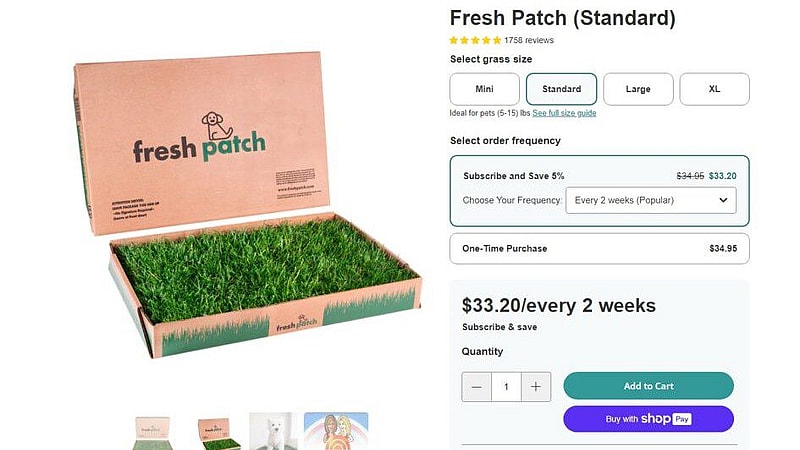View the closed box thumbnail

pyautogui.click(x=153, y=432)
